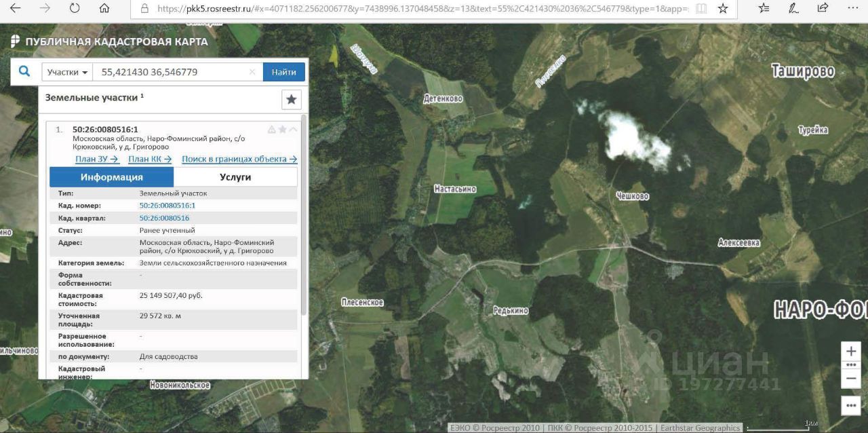
Task: Open the План ЗУ link
Action: pyautogui.click(x=98, y=159)
